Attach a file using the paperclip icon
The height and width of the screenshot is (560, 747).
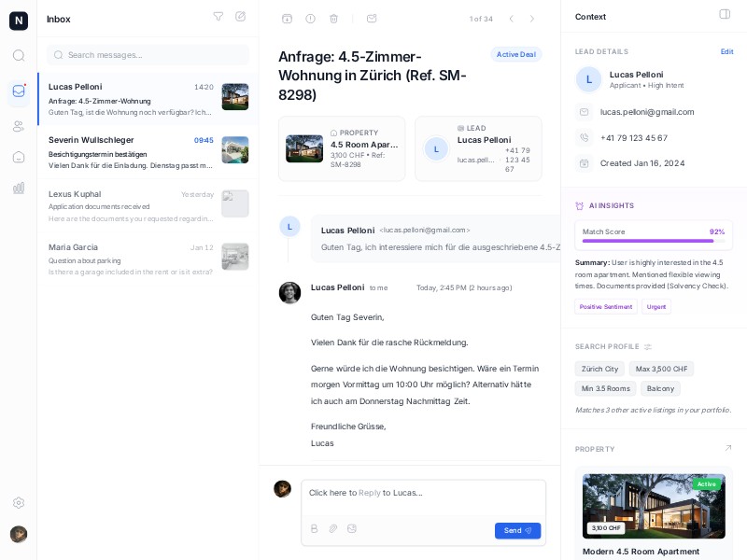[333, 529]
